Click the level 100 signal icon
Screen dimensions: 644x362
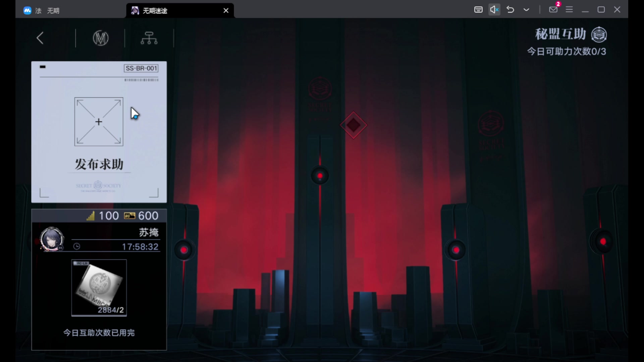(90, 216)
